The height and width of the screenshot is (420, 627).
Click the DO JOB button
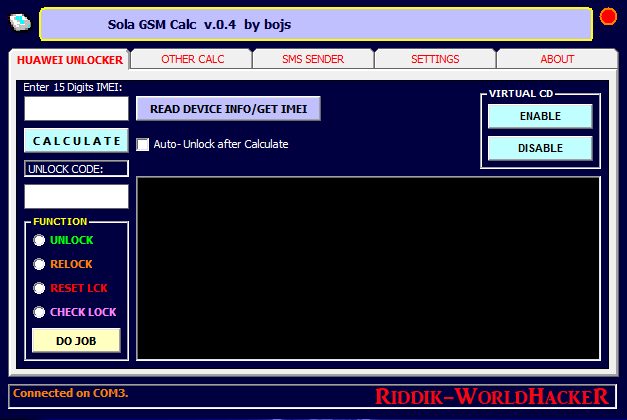tap(76, 340)
